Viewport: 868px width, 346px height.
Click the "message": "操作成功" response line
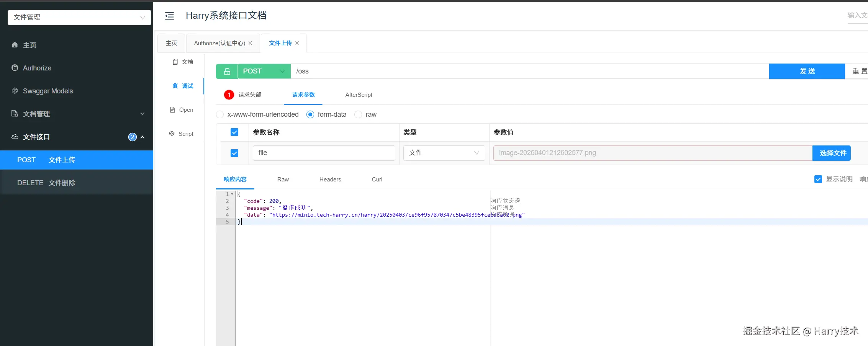(x=278, y=208)
